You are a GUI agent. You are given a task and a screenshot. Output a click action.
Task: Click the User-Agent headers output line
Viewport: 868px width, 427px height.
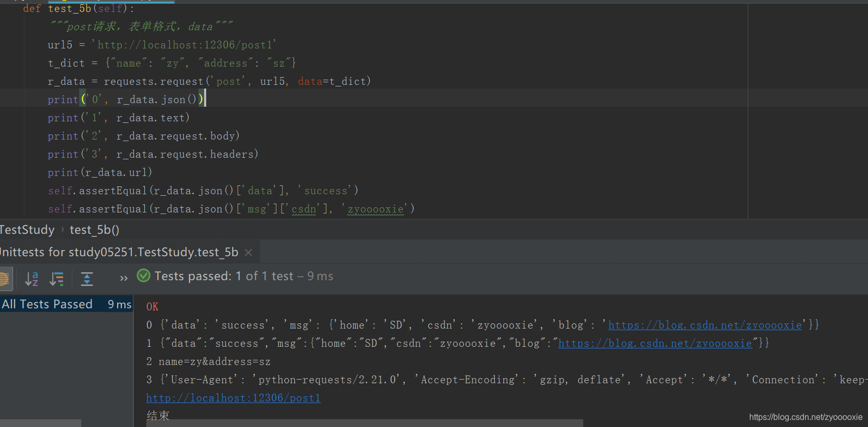[x=507, y=380]
